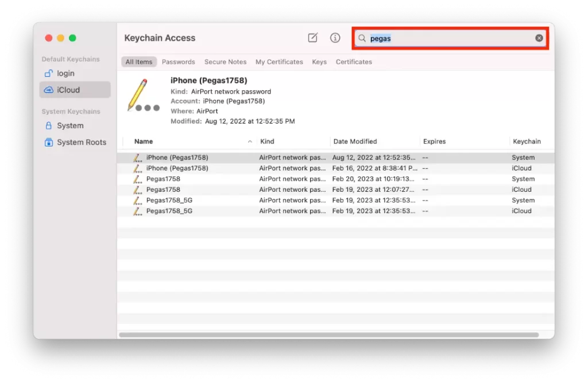Click 'Feb 20, 2023 at 10:19:13' date cell
588x383 pixels.
[373, 179]
